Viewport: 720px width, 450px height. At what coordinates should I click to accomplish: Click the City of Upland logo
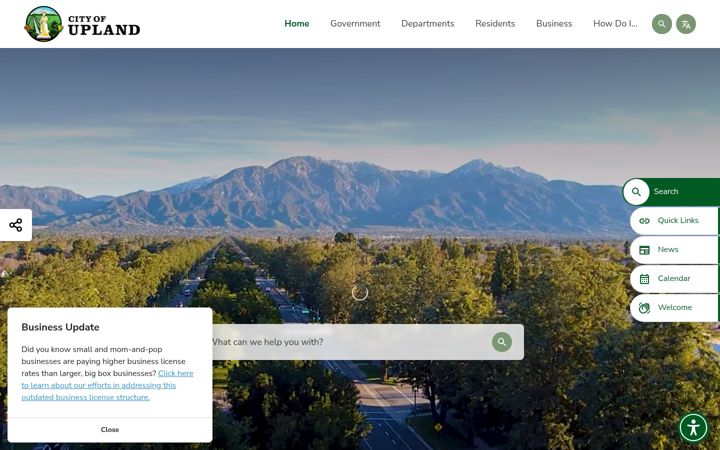[82, 24]
